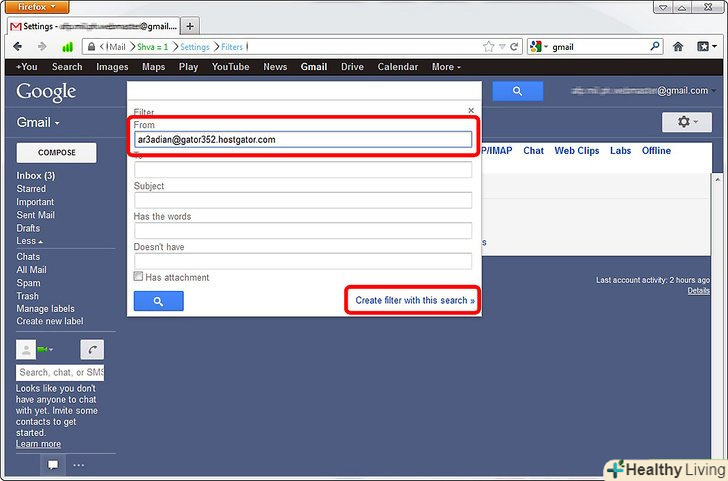Click the blue Gmail search button at top
The height and width of the screenshot is (481, 728).
[x=518, y=91]
